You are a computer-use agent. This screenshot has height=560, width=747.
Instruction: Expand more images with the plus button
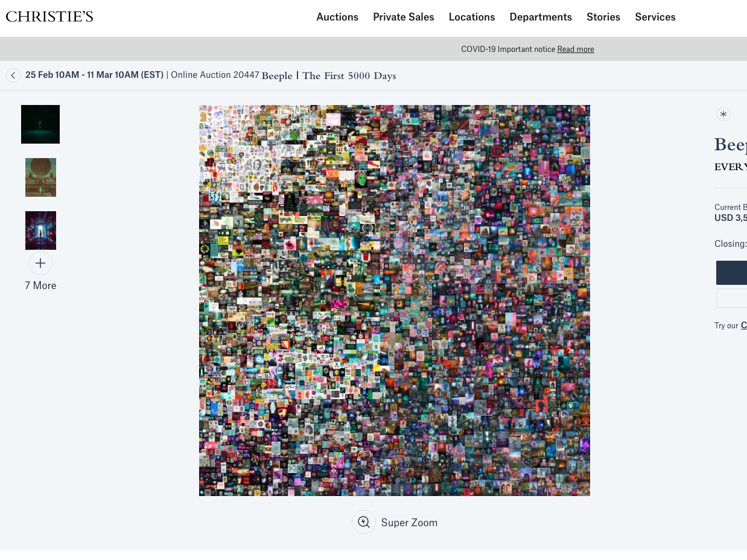40,263
